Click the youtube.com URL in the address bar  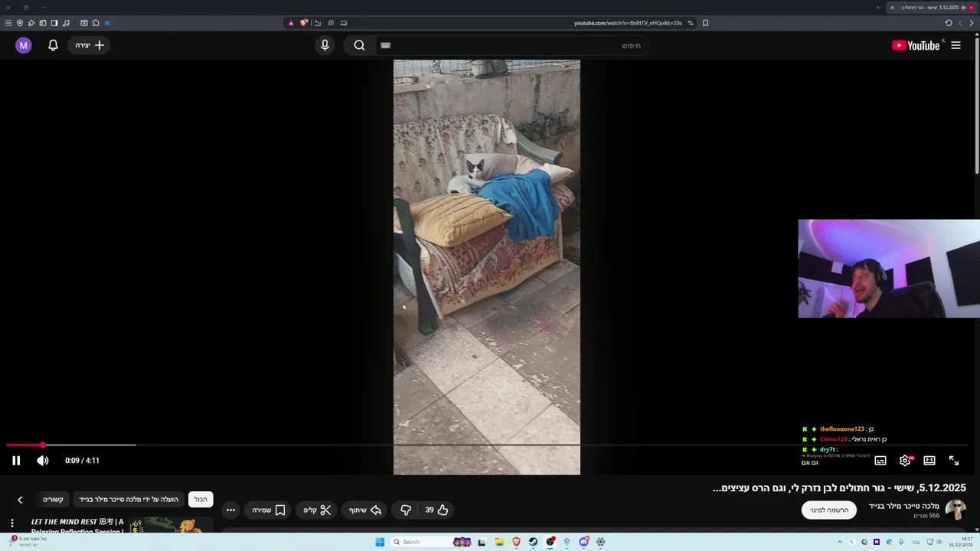click(x=628, y=23)
